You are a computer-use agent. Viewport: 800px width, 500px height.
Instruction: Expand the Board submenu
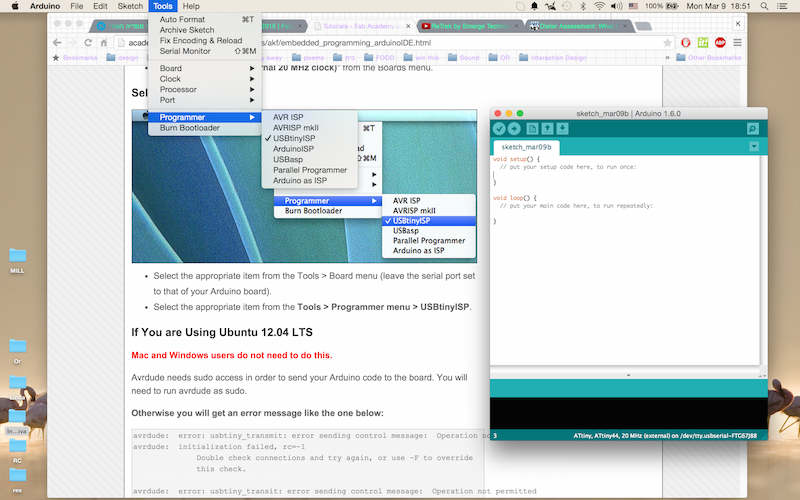click(x=205, y=68)
